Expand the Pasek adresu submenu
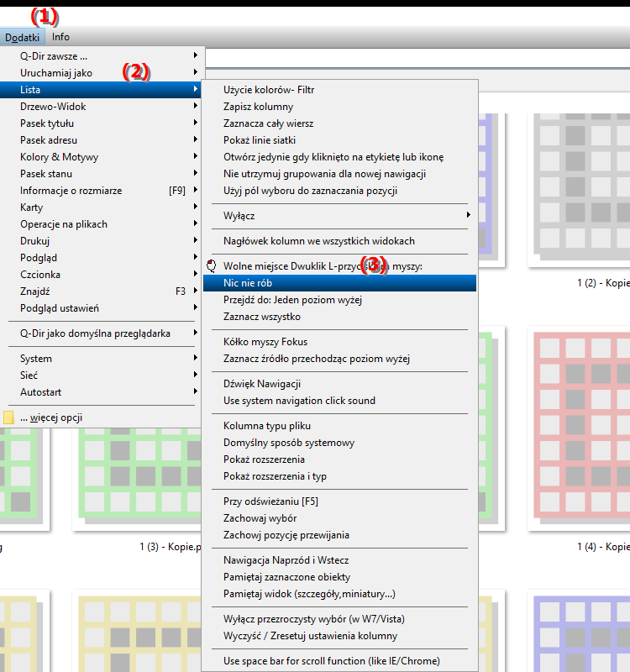This screenshot has height=672, width=630. tap(101, 140)
